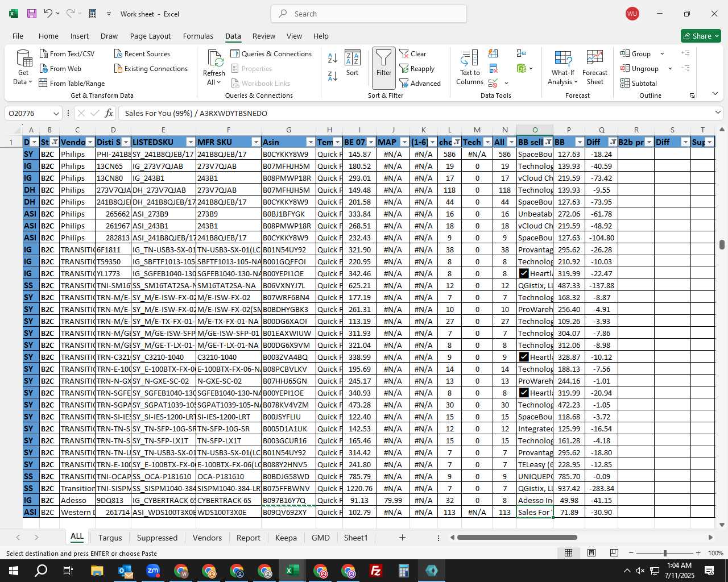Switch to the Insert ribbon tab
The width and height of the screenshot is (728, 582).
tap(80, 36)
